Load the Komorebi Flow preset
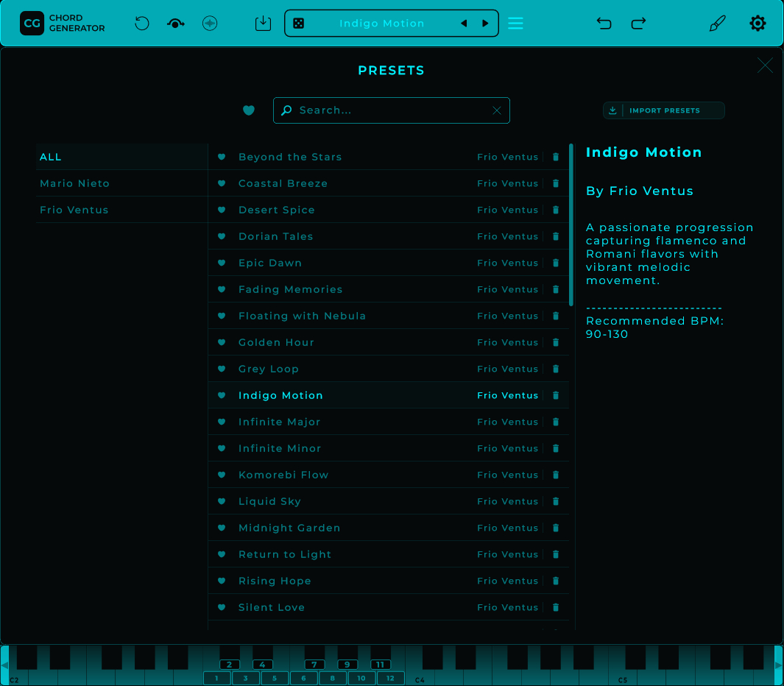The width and height of the screenshot is (784, 686). (x=389, y=475)
